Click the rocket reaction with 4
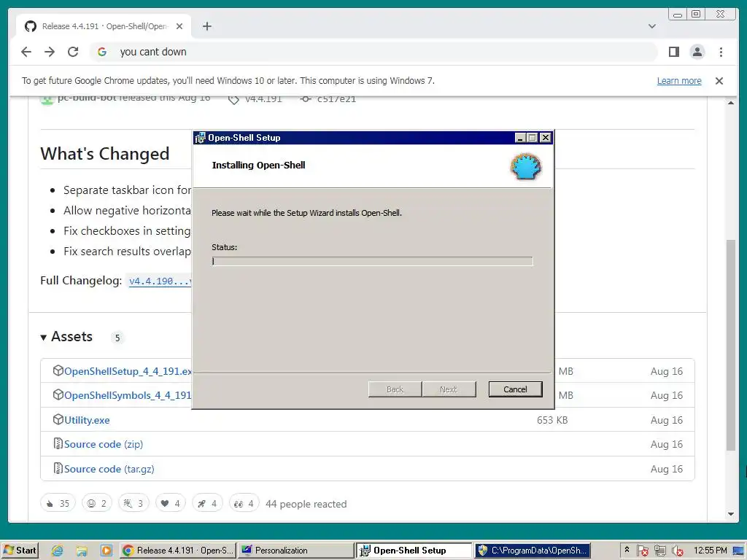 [207, 503]
